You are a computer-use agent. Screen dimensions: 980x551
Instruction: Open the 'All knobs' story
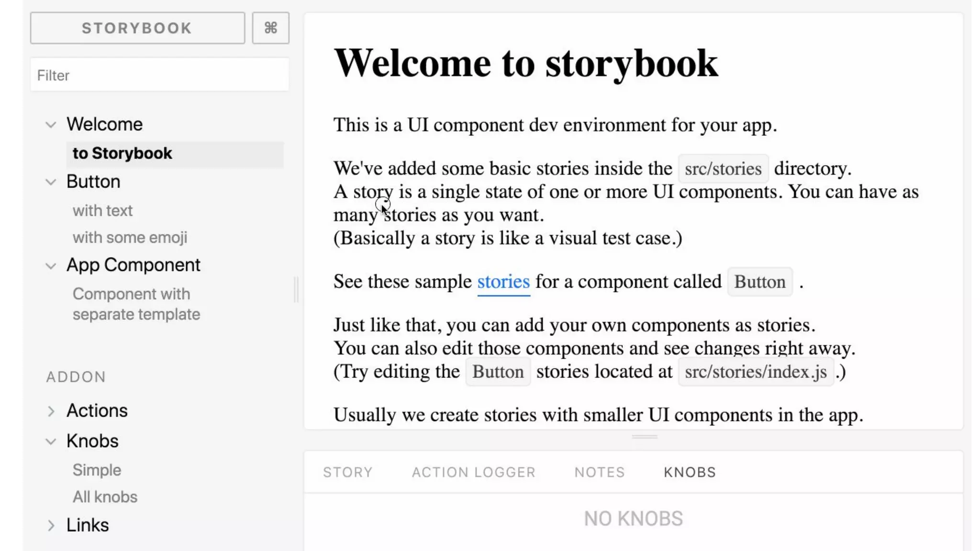click(x=105, y=497)
